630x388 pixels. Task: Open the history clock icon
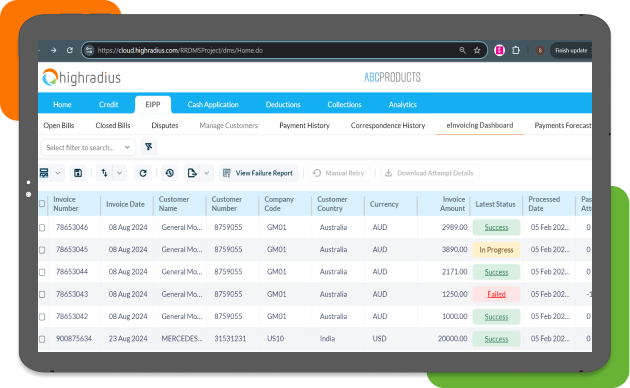pyautogui.click(x=170, y=173)
